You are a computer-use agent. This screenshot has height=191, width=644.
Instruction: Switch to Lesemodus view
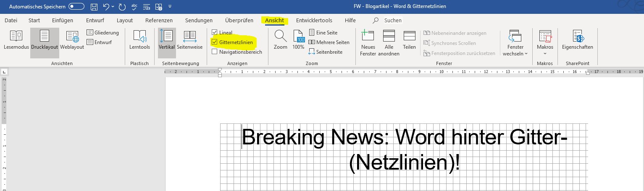(16, 40)
